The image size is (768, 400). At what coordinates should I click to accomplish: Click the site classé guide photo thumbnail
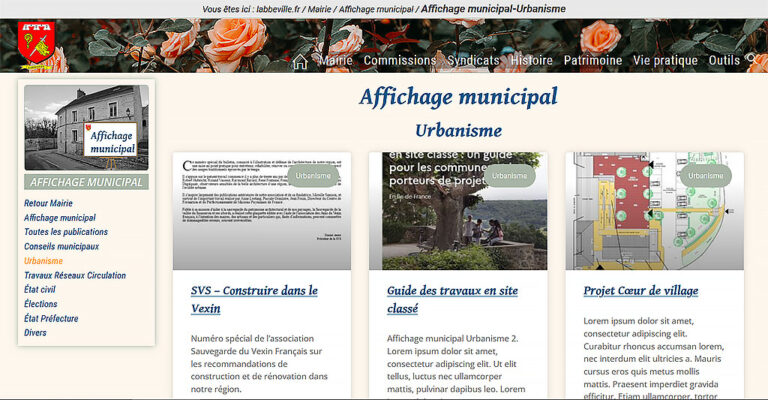tap(458, 211)
